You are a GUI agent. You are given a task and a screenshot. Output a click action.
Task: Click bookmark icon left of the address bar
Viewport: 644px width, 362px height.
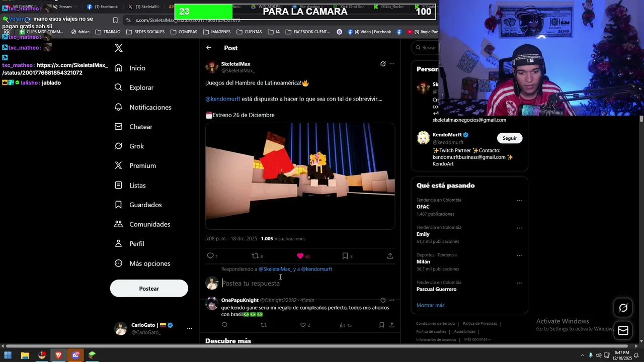(x=115, y=20)
